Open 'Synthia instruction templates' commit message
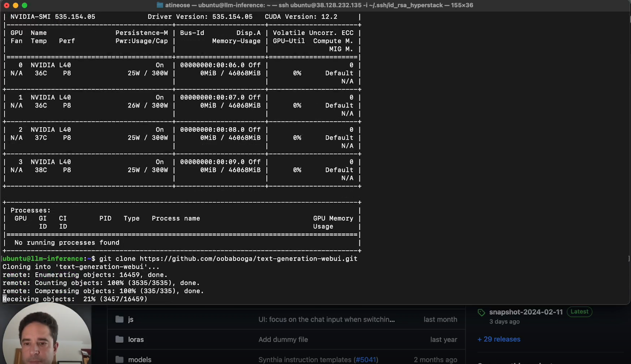This screenshot has height=364, width=631. 305,360
